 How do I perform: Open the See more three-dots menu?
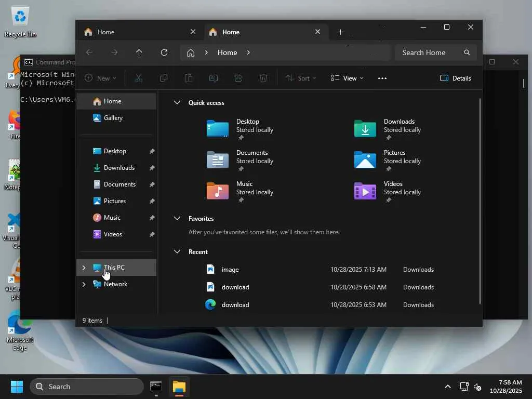pyautogui.click(x=382, y=78)
